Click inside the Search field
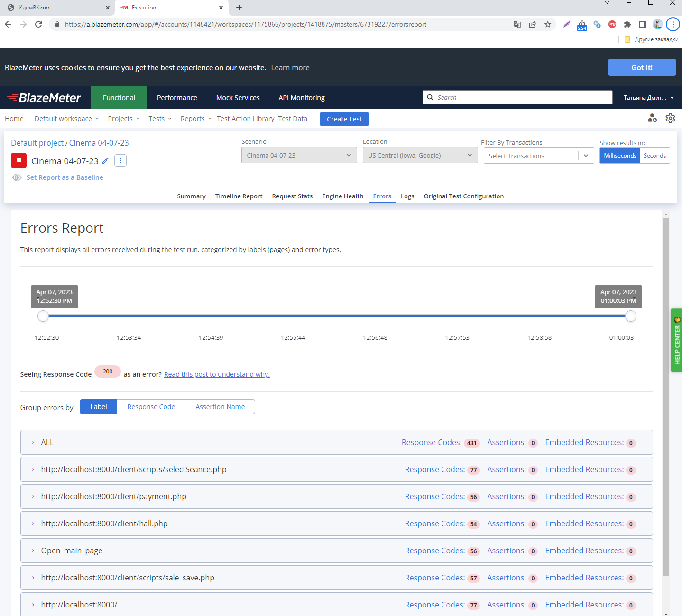The image size is (682, 616). [x=517, y=97]
